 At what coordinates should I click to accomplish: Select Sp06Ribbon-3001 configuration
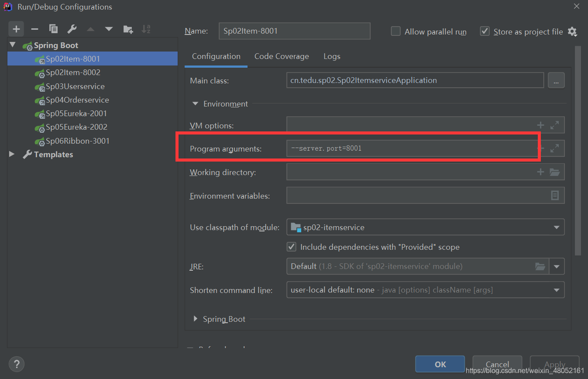coord(93,141)
